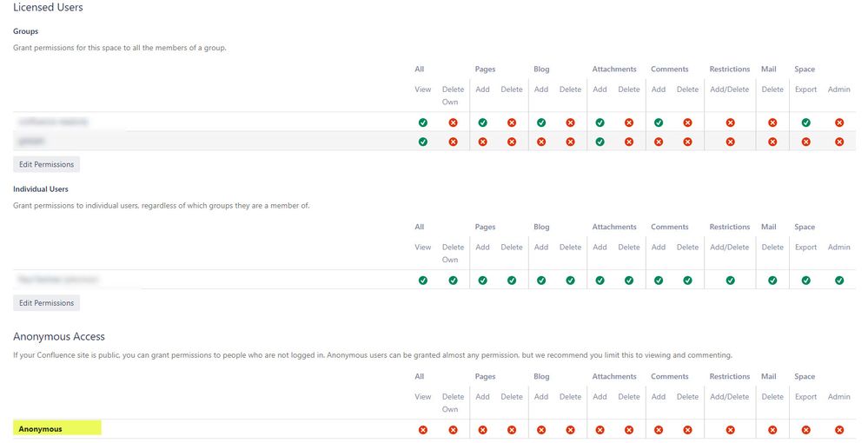Click Anonymous row Attachments Add red X
This screenshot has width=868, height=443.
click(600, 430)
